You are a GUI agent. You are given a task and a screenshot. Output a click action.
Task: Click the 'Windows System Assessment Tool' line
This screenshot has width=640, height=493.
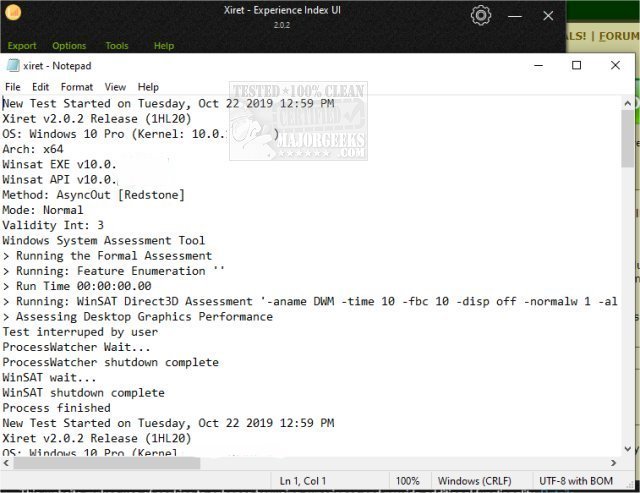tap(104, 240)
